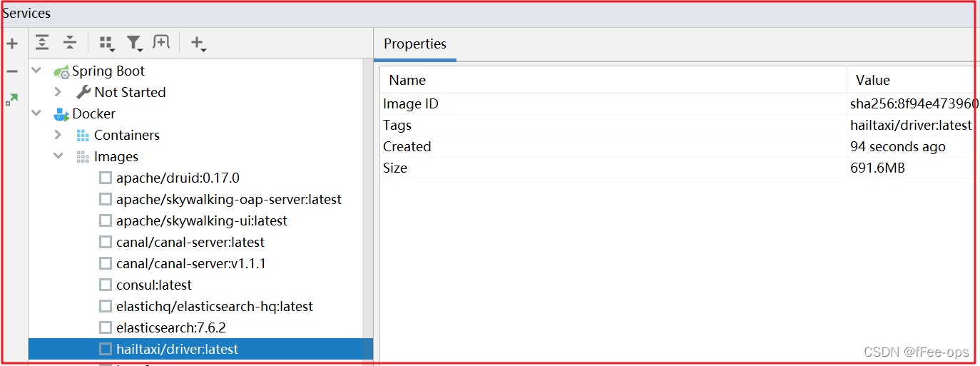Open the Filter funnel dropdown
980x366 pixels.
tap(134, 44)
